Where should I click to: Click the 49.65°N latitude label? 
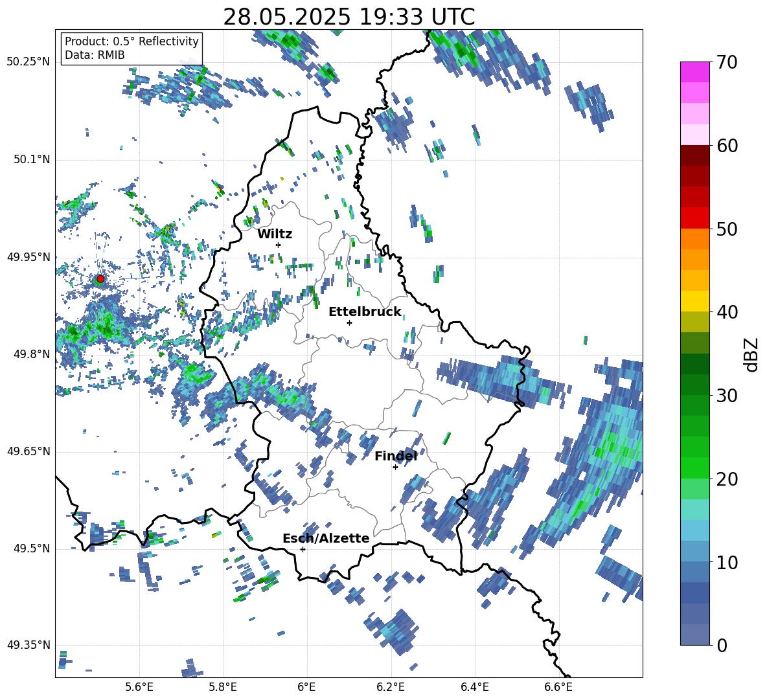(x=29, y=451)
